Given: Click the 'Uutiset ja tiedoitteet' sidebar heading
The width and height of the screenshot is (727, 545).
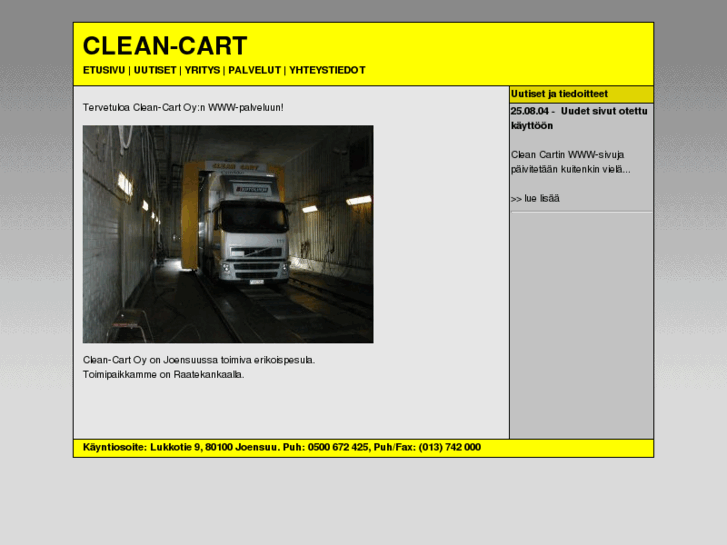Looking at the screenshot, I should 559,94.
